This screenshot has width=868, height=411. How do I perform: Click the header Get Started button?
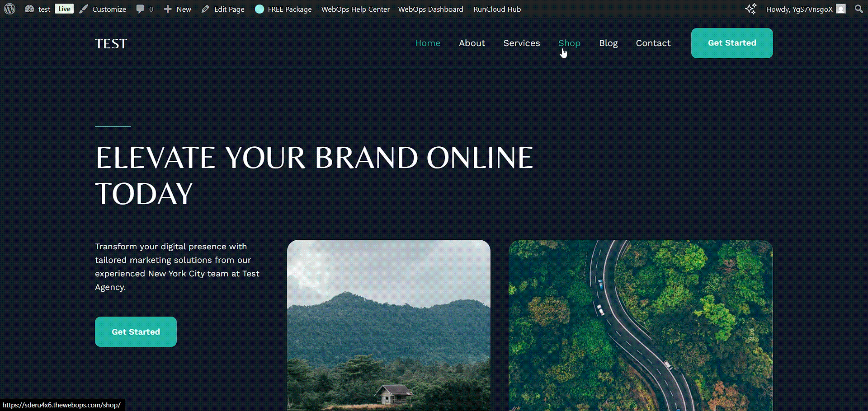coord(732,43)
